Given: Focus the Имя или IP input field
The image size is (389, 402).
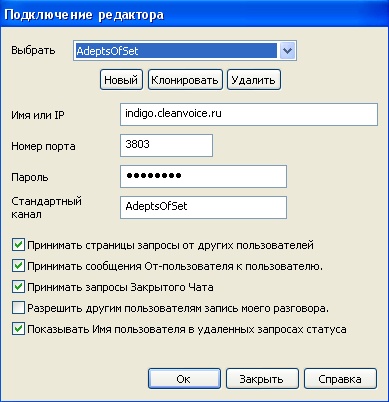Looking at the screenshot, I should [249, 114].
